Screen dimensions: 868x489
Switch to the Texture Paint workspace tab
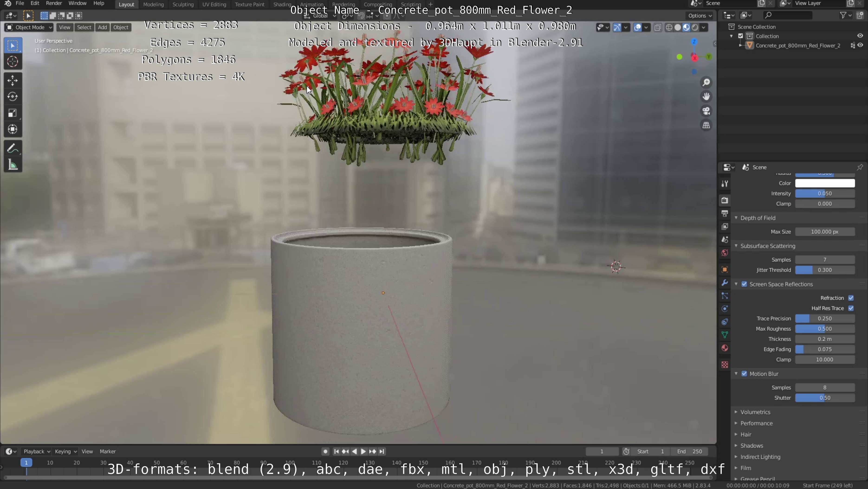[x=250, y=4]
